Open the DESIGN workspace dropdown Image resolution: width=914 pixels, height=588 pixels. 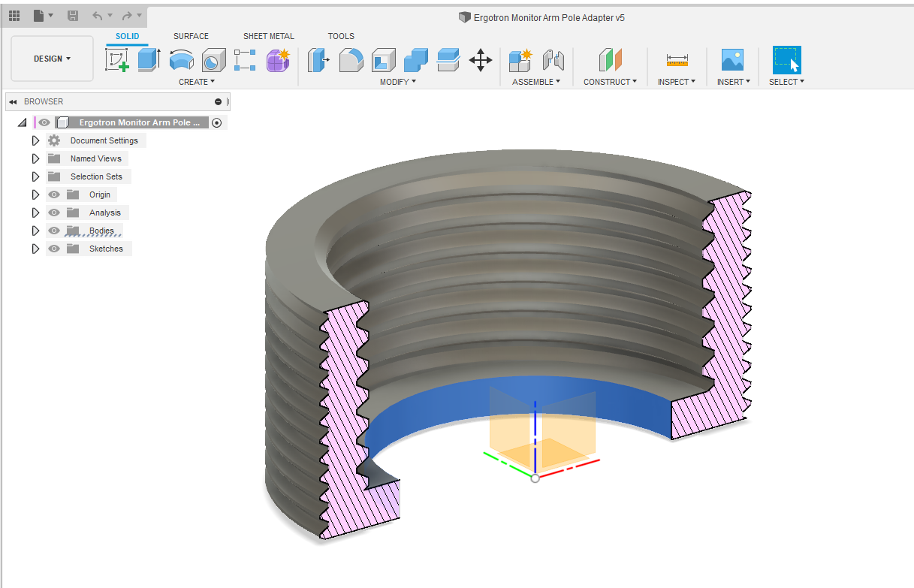click(52, 59)
